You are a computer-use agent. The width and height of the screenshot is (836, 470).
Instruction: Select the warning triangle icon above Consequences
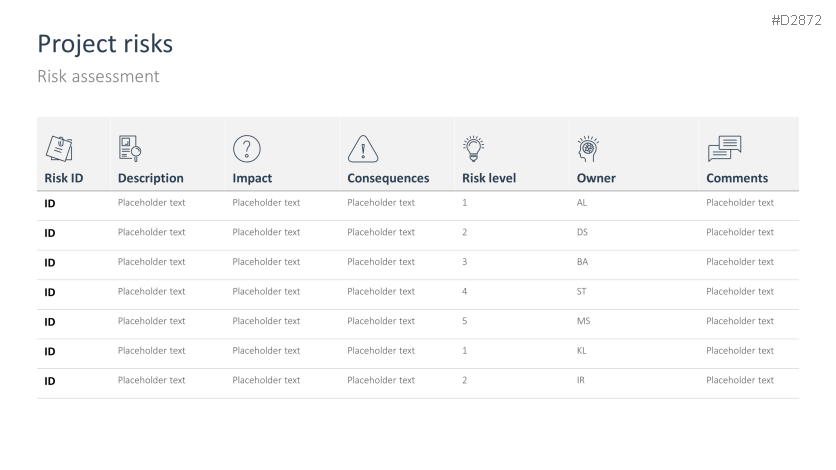coord(362,149)
